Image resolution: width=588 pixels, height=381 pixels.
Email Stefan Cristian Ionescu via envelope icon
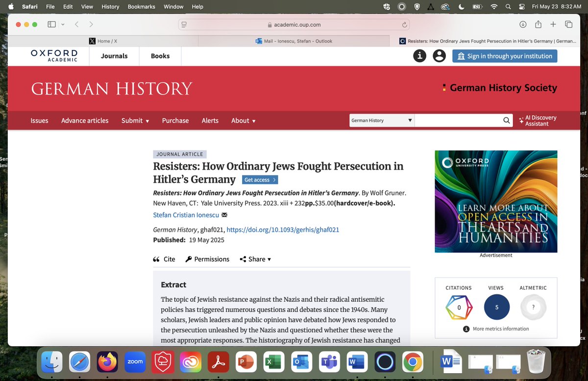pyautogui.click(x=224, y=215)
